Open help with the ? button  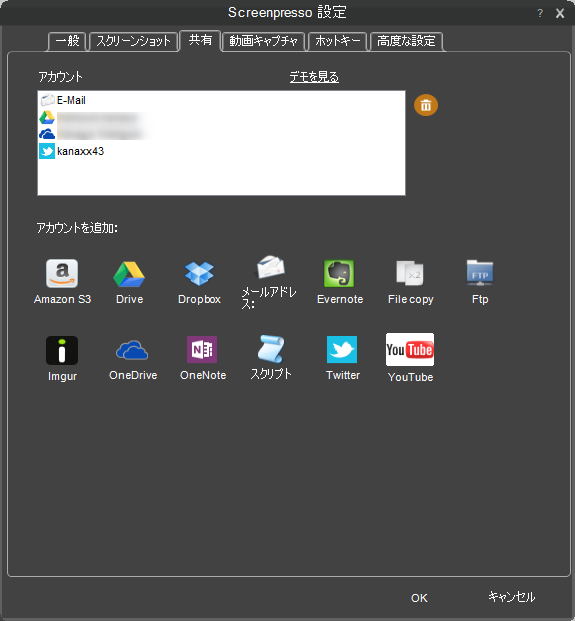coord(540,13)
